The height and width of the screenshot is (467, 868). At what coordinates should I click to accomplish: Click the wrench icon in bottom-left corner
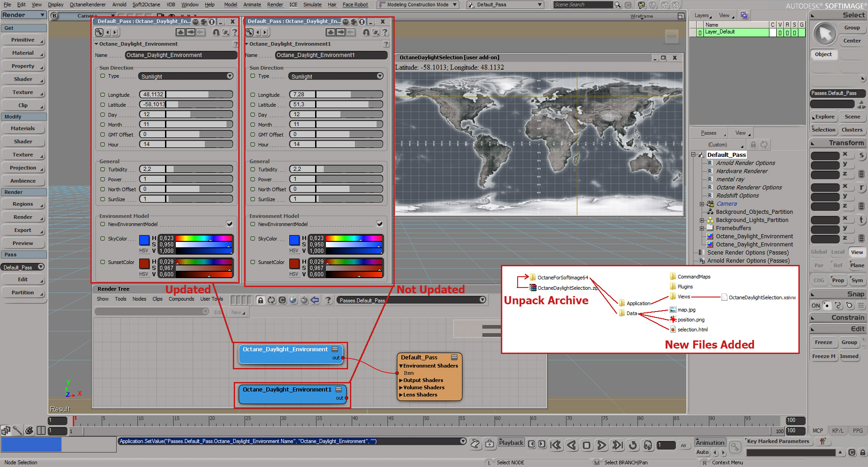coord(17,430)
